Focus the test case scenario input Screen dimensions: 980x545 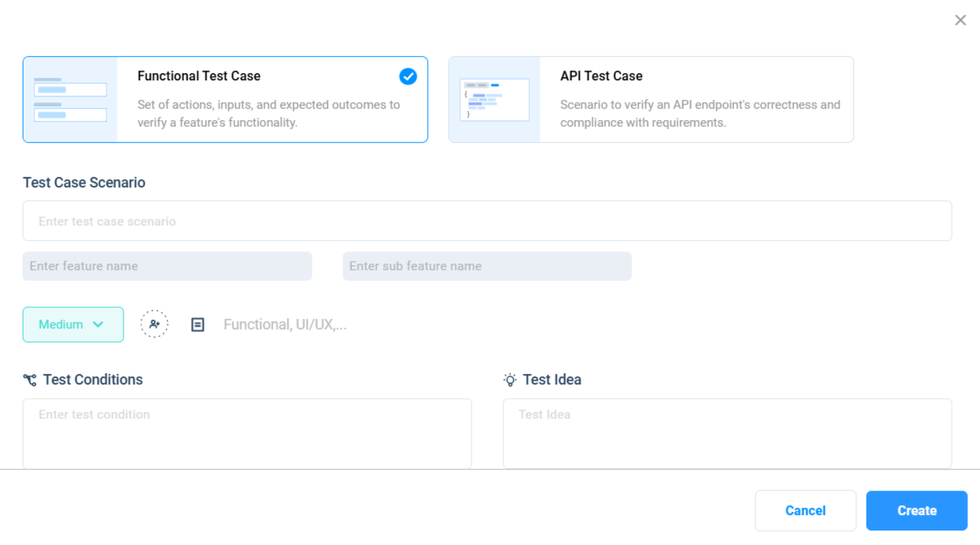coord(487,221)
